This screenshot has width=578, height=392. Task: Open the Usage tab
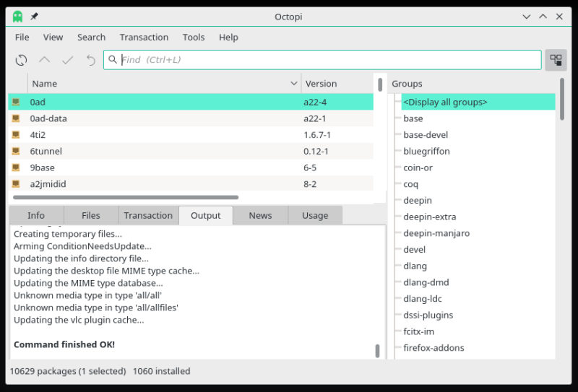point(315,216)
